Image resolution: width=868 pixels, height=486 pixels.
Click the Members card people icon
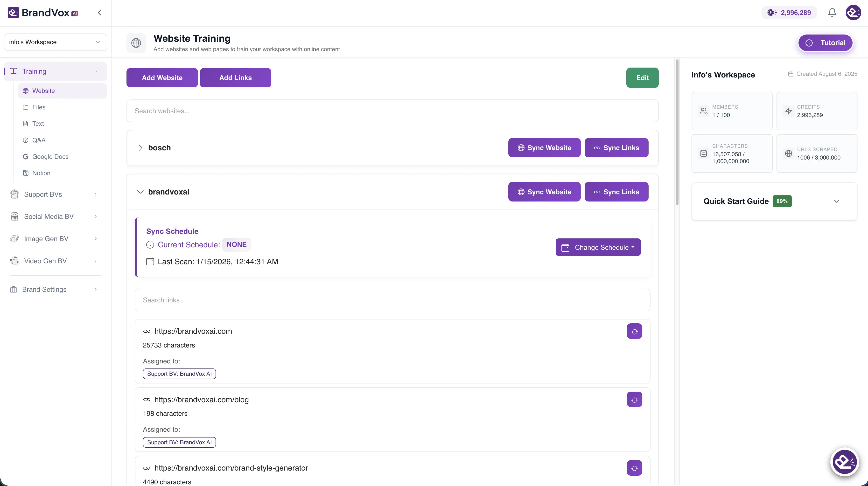click(704, 111)
